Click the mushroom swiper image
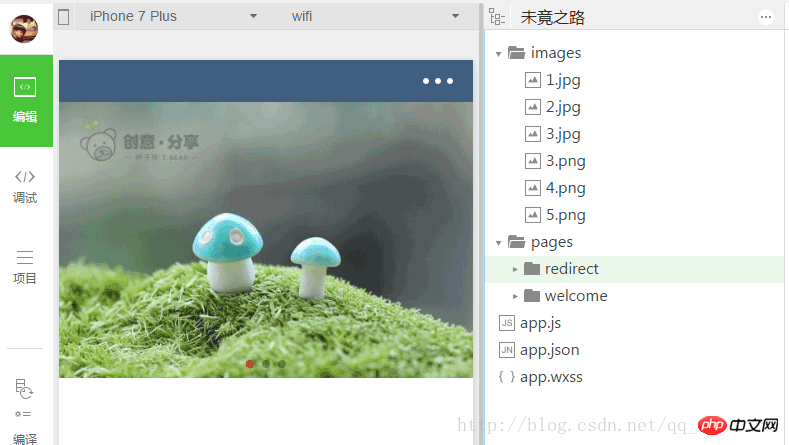Image resolution: width=789 pixels, height=445 pixels. (x=266, y=240)
